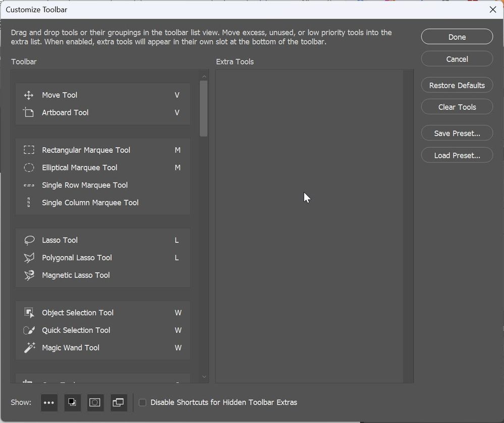Click Restore Defaults
The height and width of the screenshot is (423, 504).
[x=457, y=85]
